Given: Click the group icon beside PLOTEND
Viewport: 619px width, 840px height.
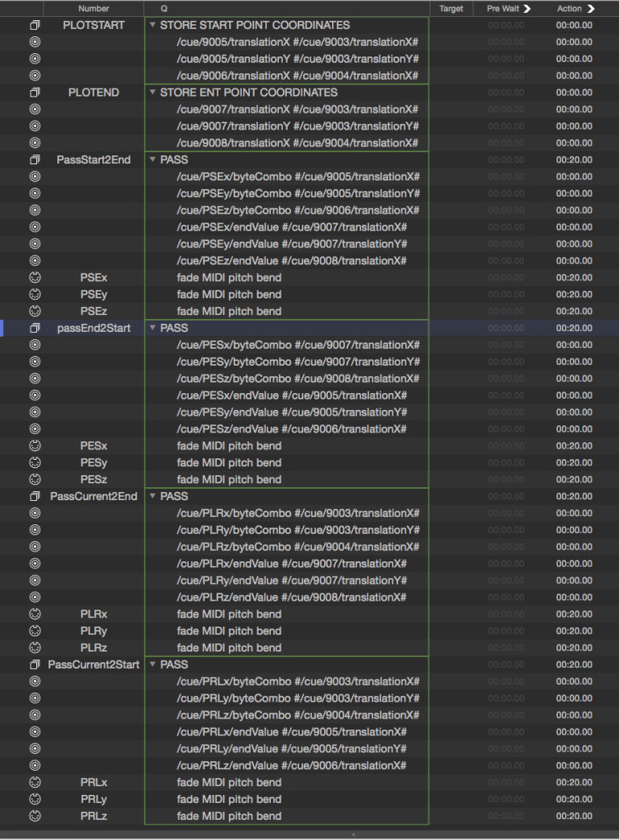Looking at the screenshot, I should pyautogui.click(x=35, y=93).
